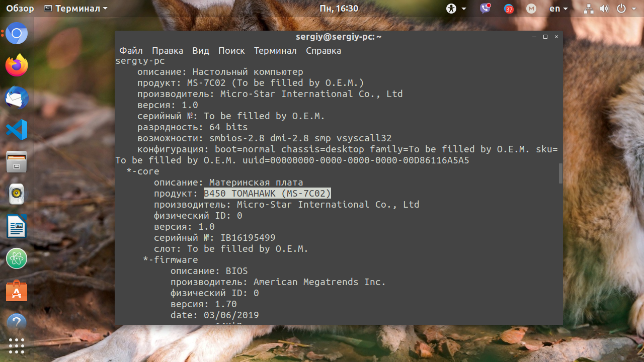The width and height of the screenshot is (644, 362).
Task: Open the Файл menu
Action: click(x=131, y=51)
